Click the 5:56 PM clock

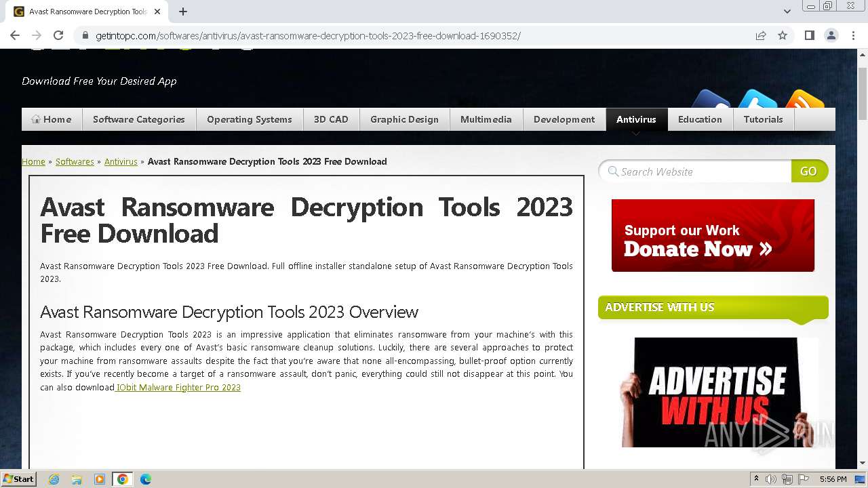click(x=833, y=479)
